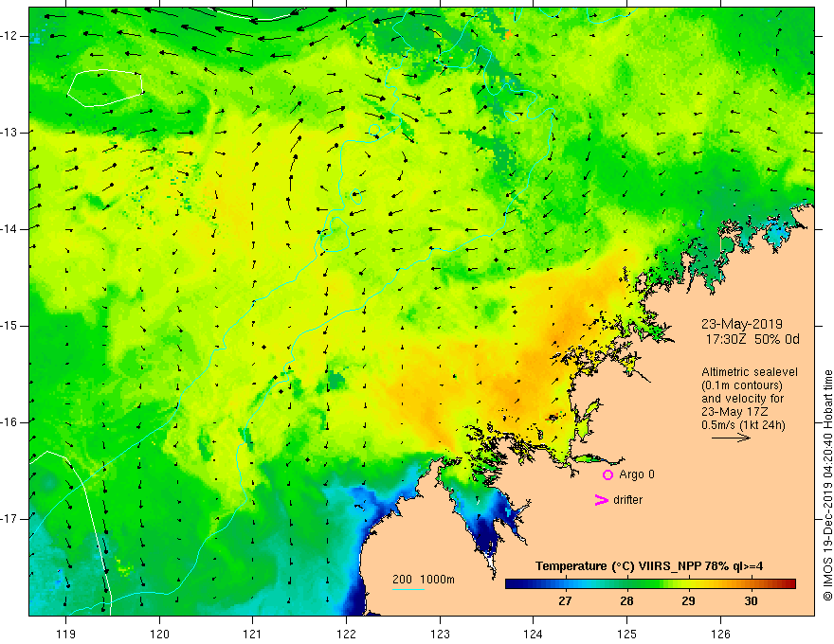
Task: Click the "(0.1m contours)" text
Action: pos(742,385)
